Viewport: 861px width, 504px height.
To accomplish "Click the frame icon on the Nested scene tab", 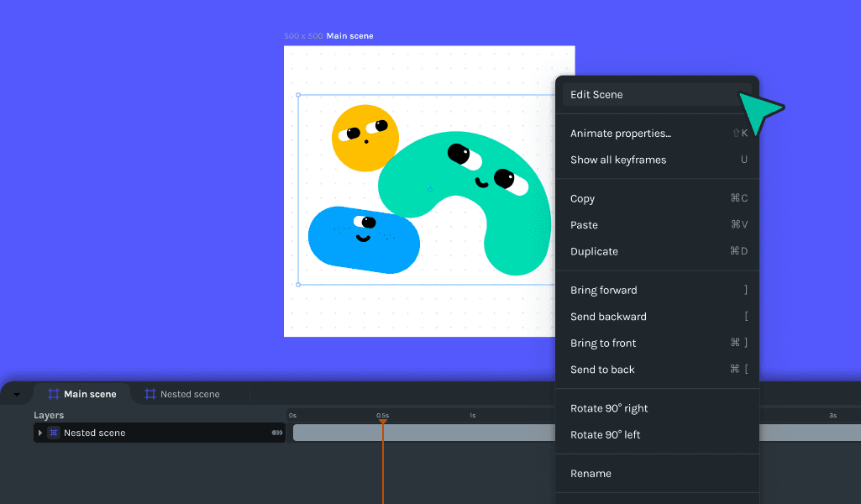I will click(x=150, y=393).
